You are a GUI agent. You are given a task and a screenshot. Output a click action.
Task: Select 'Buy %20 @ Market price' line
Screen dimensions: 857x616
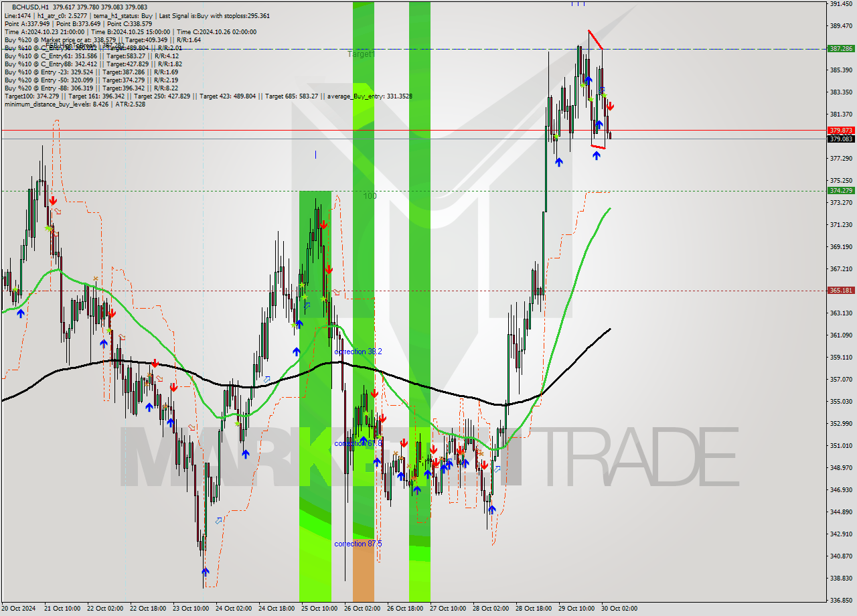(x=102, y=40)
